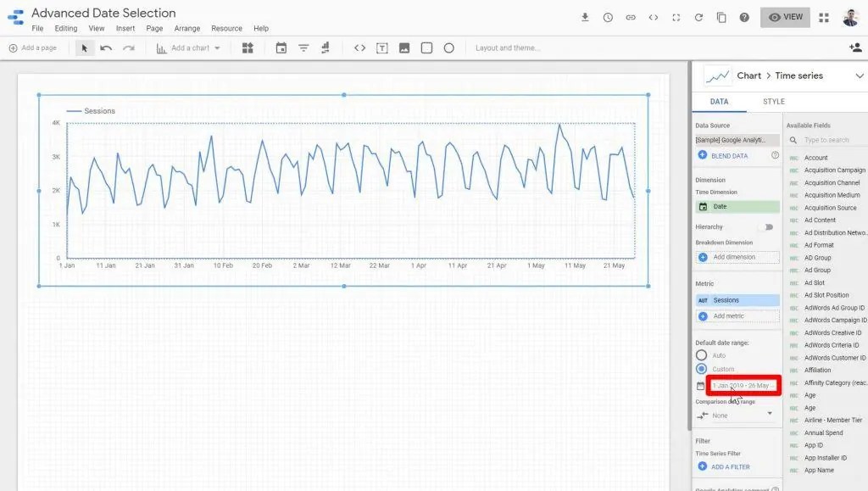Insert a date range control icon
Viewport: 868px width, 491px height.
pos(282,47)
